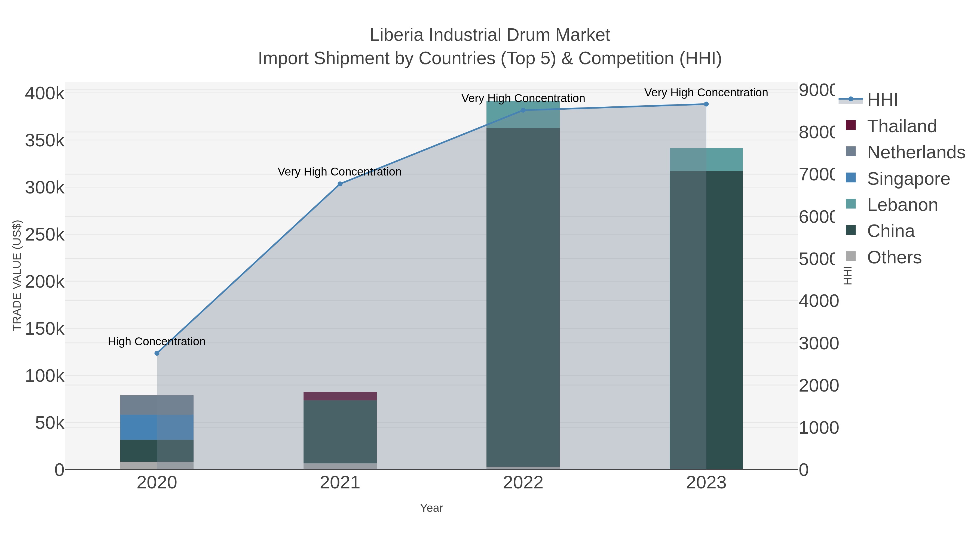Click the Singapore bar segment in 2020
980x551 pixels.
[157, 427]
